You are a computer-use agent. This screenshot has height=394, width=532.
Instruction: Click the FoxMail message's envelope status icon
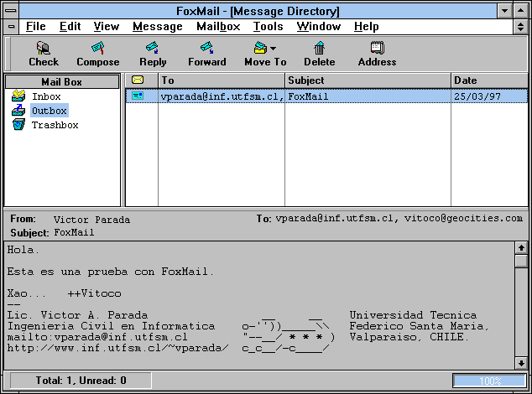click(138, 96)
